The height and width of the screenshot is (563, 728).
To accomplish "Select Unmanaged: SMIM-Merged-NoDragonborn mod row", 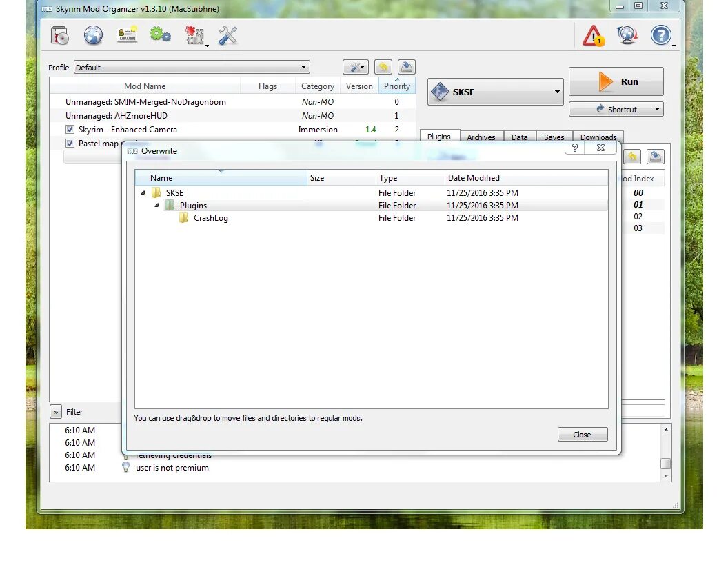I will [232, 101].
